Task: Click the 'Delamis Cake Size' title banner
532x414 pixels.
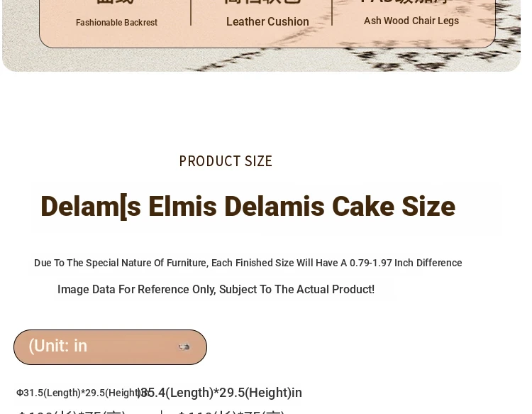Action: point(248,207)
